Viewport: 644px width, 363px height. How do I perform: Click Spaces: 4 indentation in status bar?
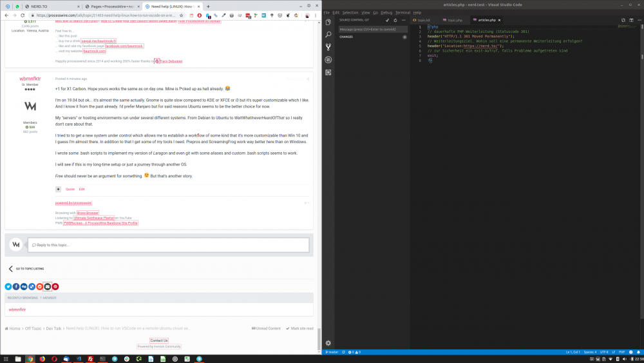tap(590, 352)
